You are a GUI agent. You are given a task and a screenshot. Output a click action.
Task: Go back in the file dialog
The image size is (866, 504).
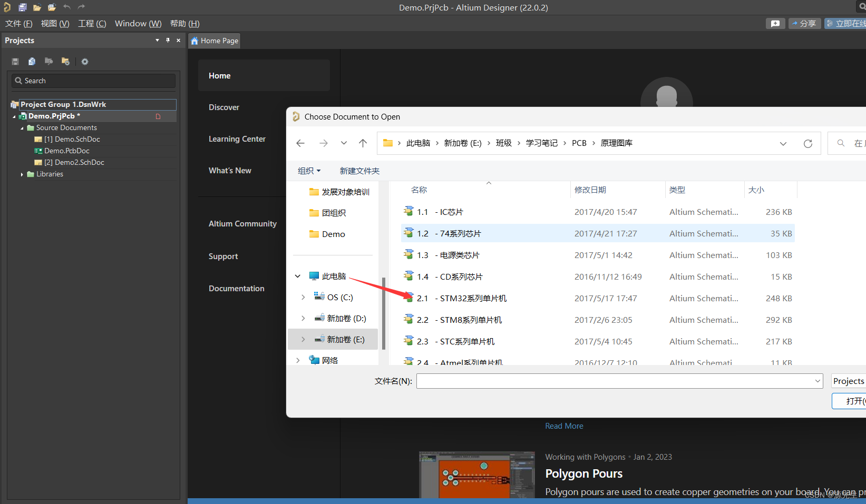[300, 143]
